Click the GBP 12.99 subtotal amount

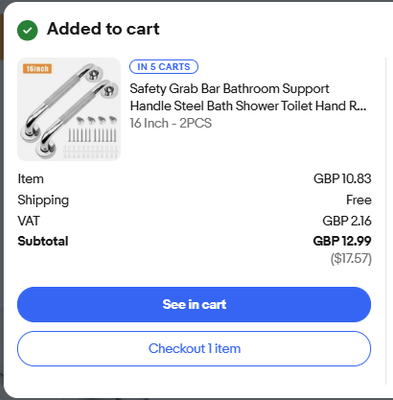[x=342, y=241]
